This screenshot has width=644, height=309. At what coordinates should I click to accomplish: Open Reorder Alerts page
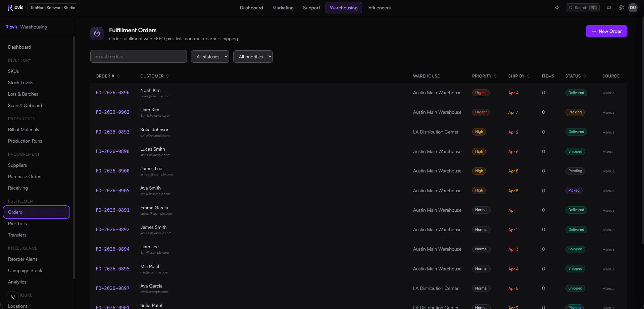(36, 259)
